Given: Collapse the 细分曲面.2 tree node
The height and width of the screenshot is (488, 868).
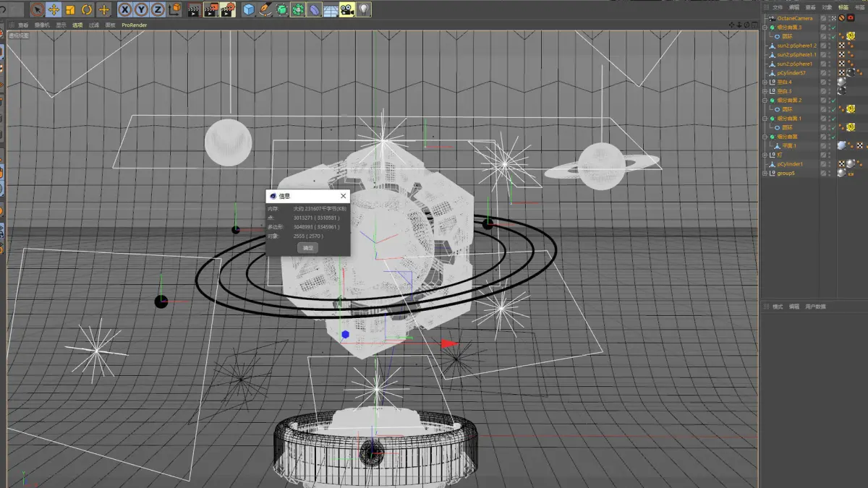Looking at the screenshot, I should (x=765, y=100).
